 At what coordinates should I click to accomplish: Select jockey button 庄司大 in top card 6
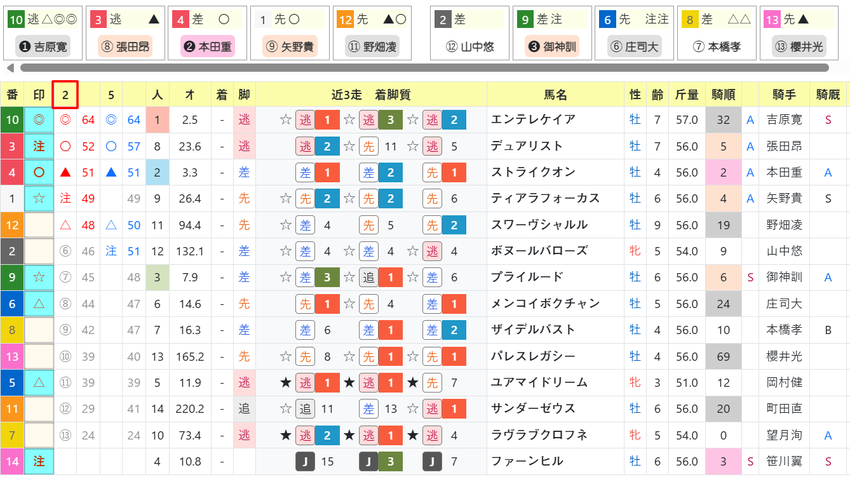click(635, 47)
